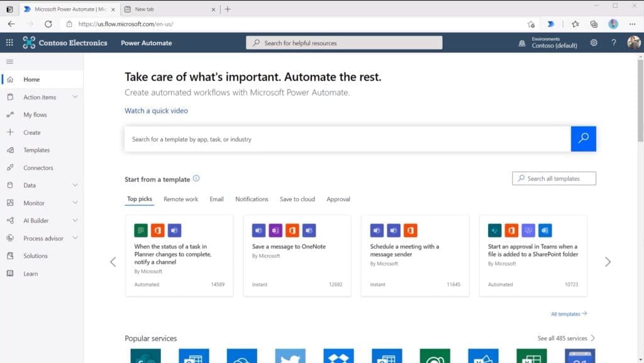Open the Save a message to OneNote template

click(297, 255)
